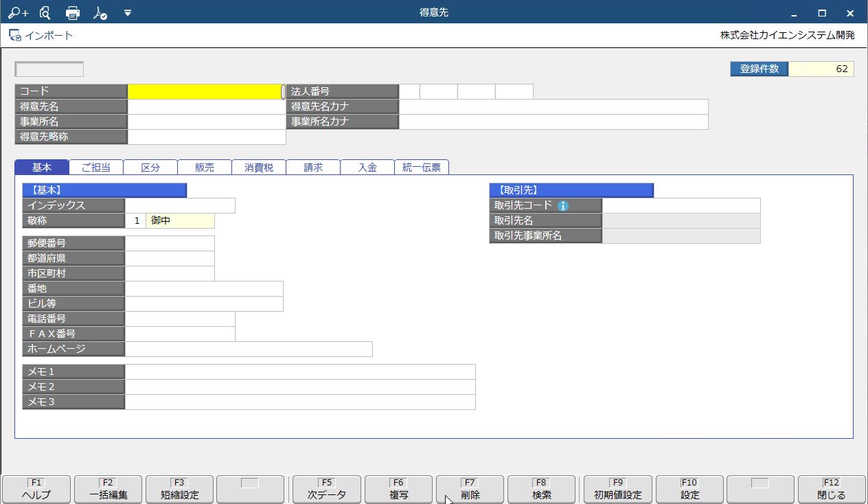Click the インポート icon

pyautogui.click(x=15, y=35)
